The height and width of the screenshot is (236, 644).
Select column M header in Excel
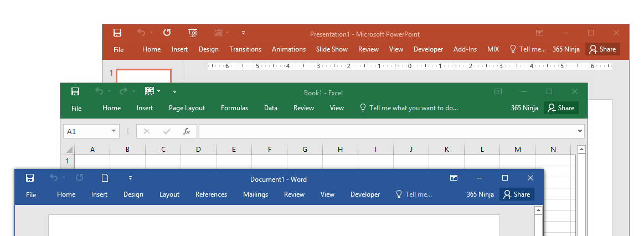[518, 149]
